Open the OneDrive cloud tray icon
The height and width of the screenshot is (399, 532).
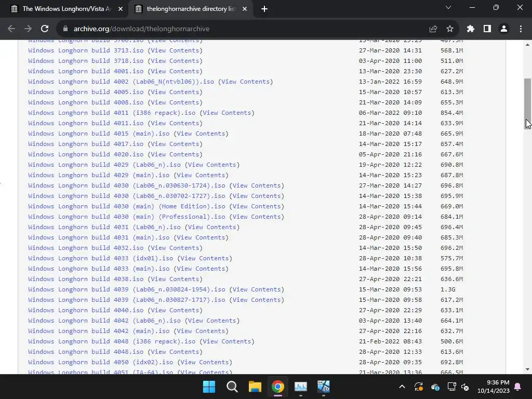pos(435,387)
